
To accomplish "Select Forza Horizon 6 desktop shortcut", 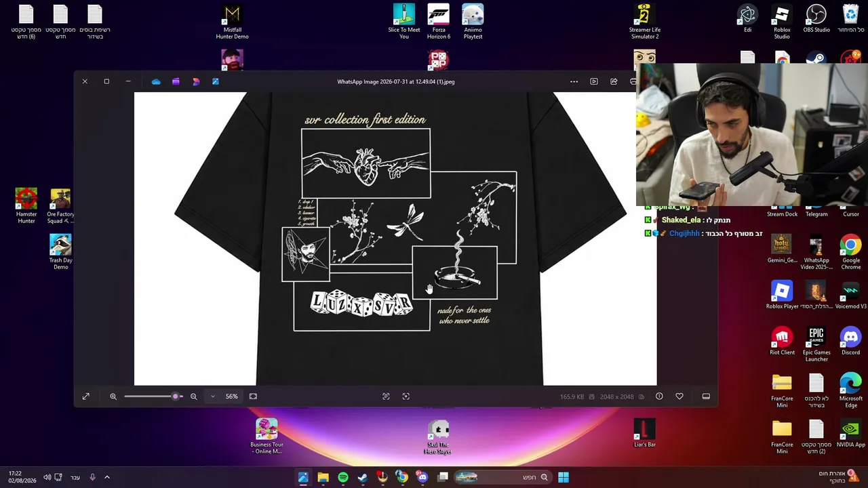I will tap(439, 22).
